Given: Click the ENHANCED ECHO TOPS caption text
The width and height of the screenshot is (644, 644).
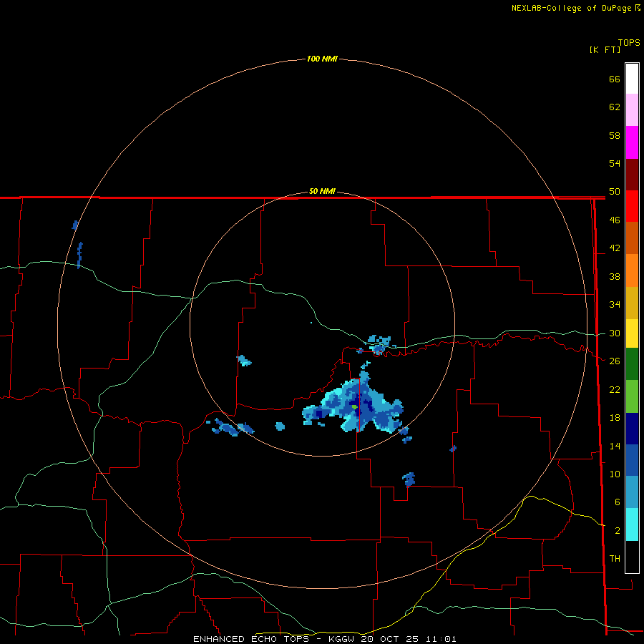Looking at the screenshot, I should click(251, 639).
